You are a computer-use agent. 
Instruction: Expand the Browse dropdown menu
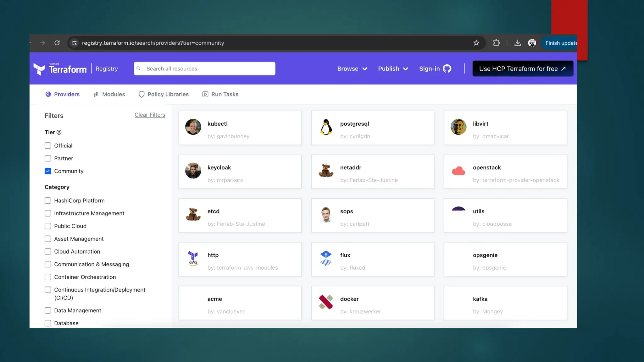(352, 69)
